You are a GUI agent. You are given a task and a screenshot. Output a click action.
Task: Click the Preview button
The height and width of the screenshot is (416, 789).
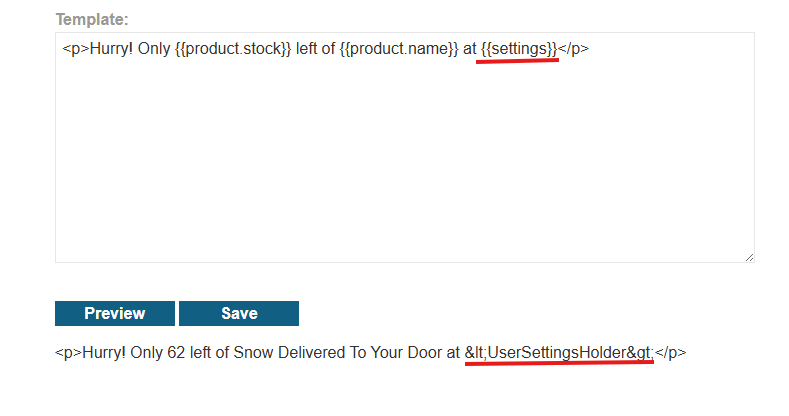click(114, 313)
